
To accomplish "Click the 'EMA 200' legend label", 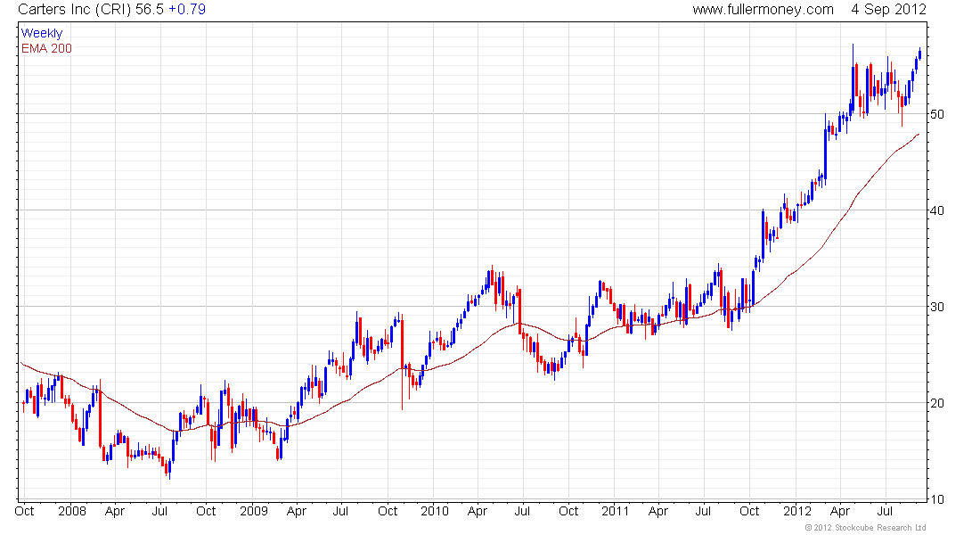I will point(46,49).
